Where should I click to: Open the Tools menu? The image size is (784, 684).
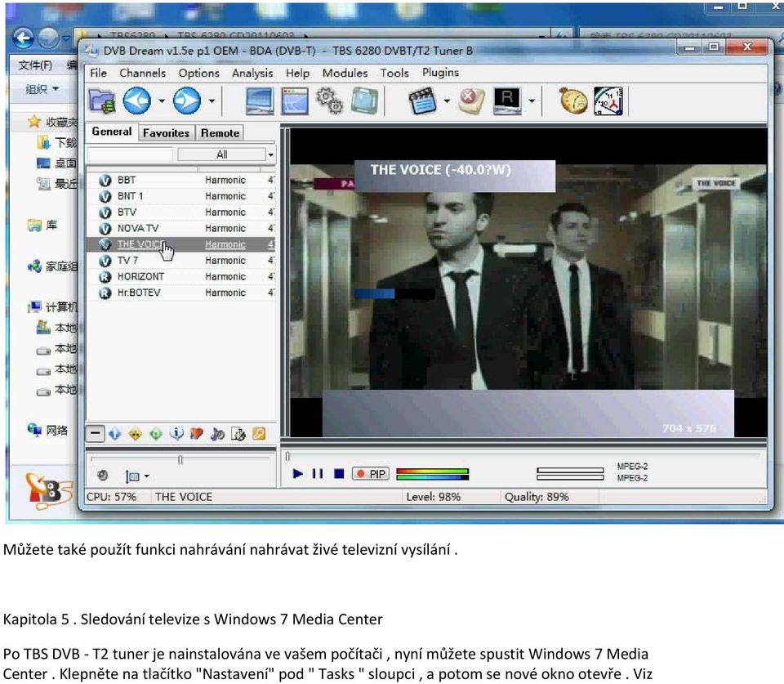click(394, 73)
